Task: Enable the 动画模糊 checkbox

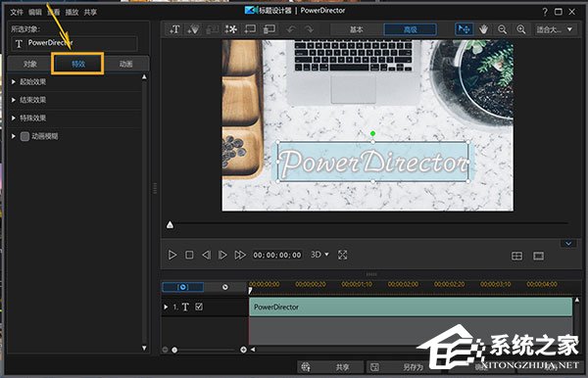Action: click(x=24, y=136)
